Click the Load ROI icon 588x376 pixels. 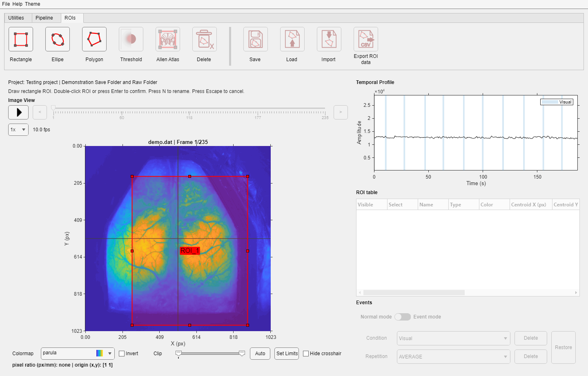292,39
